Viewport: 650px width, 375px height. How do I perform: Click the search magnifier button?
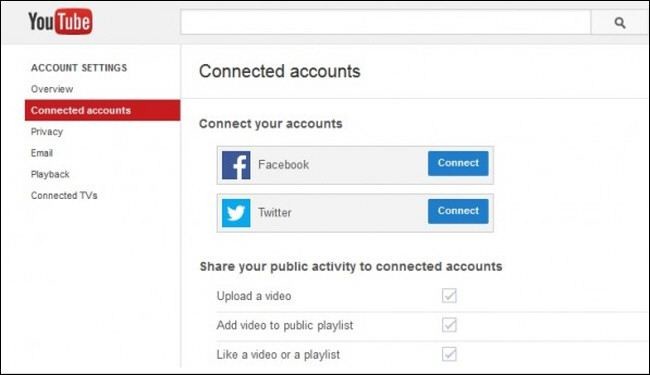click(619, 23)
